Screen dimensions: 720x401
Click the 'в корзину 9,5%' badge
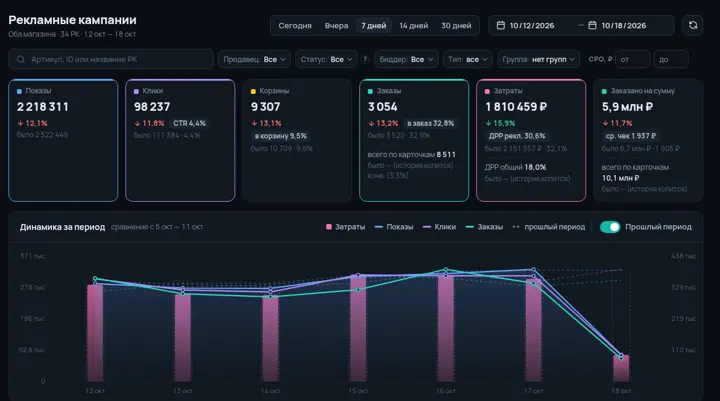coord(281,136)
